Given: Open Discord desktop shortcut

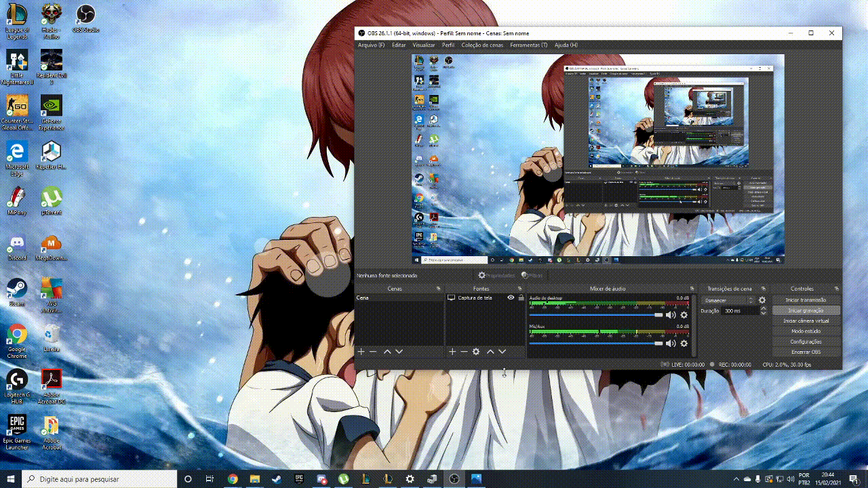Looking at the screenshot, I should [x=17, y=247].
